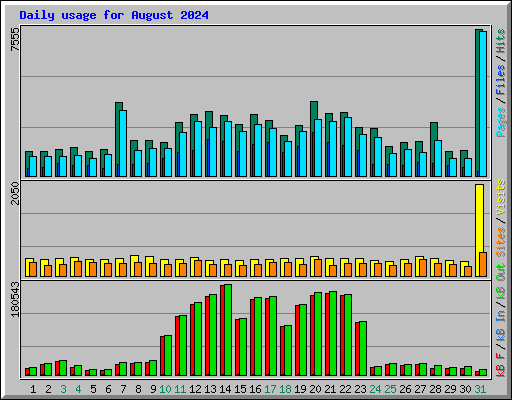Click the 'Pages' legend label

[x=501, y=122]
